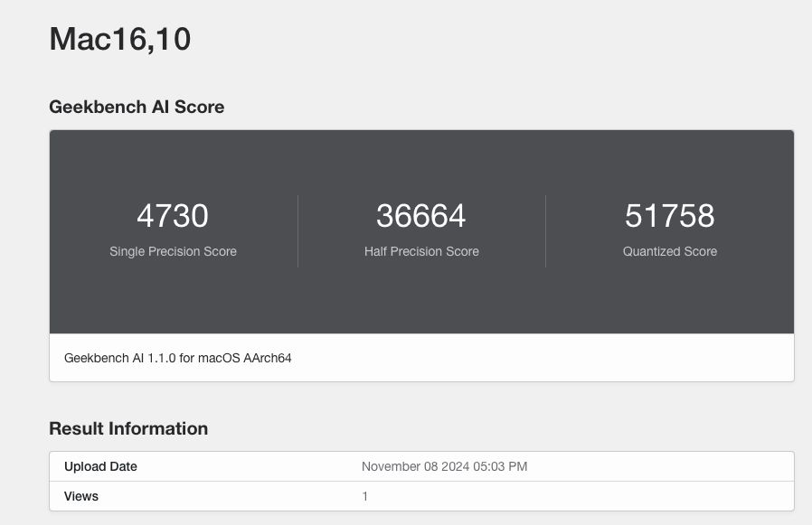
Task: Click the Mac16,10 page title
Action: point(119,39)
